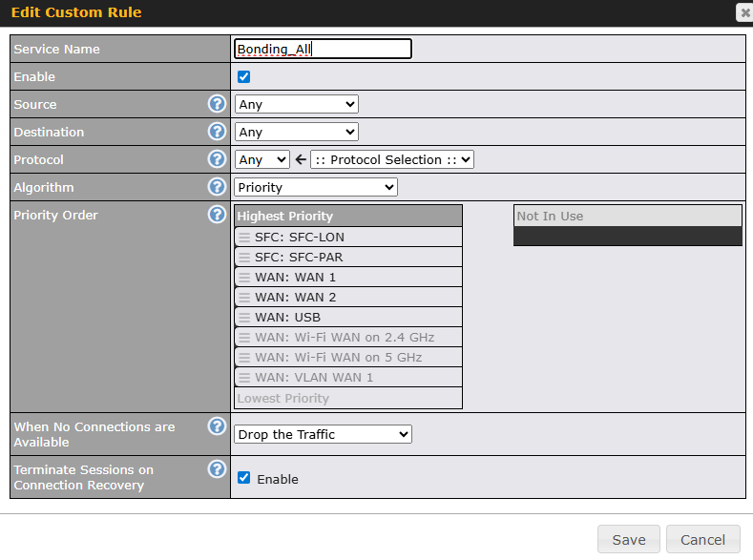Click the help icon next to Source

pos(217,104)
